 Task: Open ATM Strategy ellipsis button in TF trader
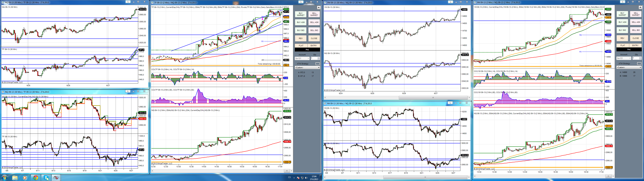pyautogui.click(x=317, y=64)
